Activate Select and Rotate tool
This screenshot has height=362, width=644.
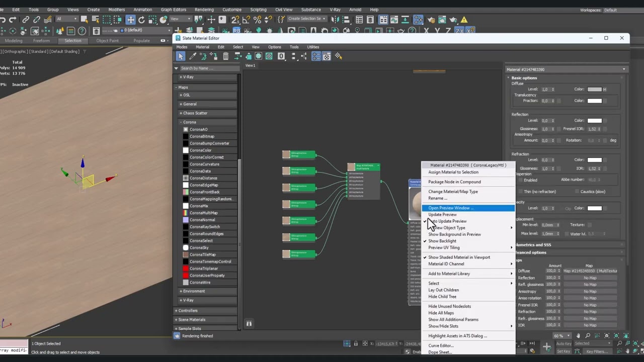click(142, 20)
